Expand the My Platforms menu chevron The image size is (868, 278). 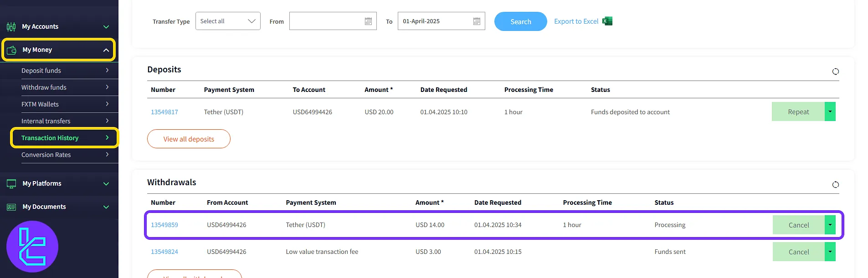pyautogui.click(x=106, y=184)
